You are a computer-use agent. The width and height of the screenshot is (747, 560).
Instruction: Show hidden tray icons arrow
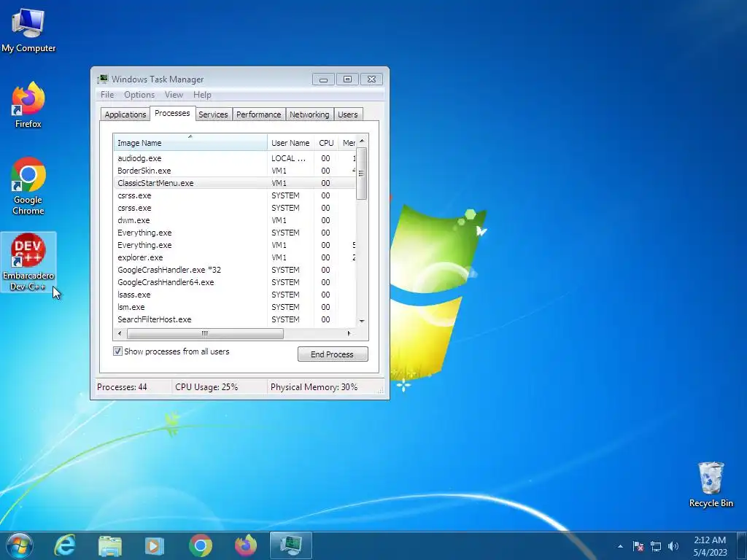(620, 546)
